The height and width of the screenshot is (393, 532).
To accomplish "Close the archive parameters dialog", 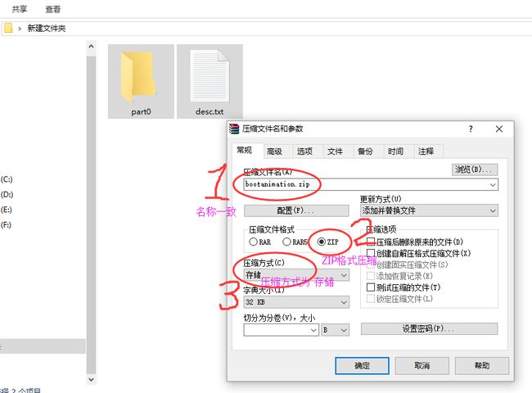I will click(x=498, y=129).
